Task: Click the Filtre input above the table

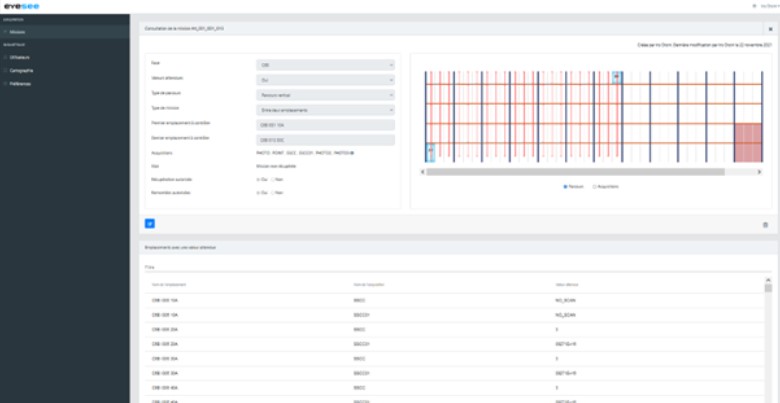Action: [458, 267]
